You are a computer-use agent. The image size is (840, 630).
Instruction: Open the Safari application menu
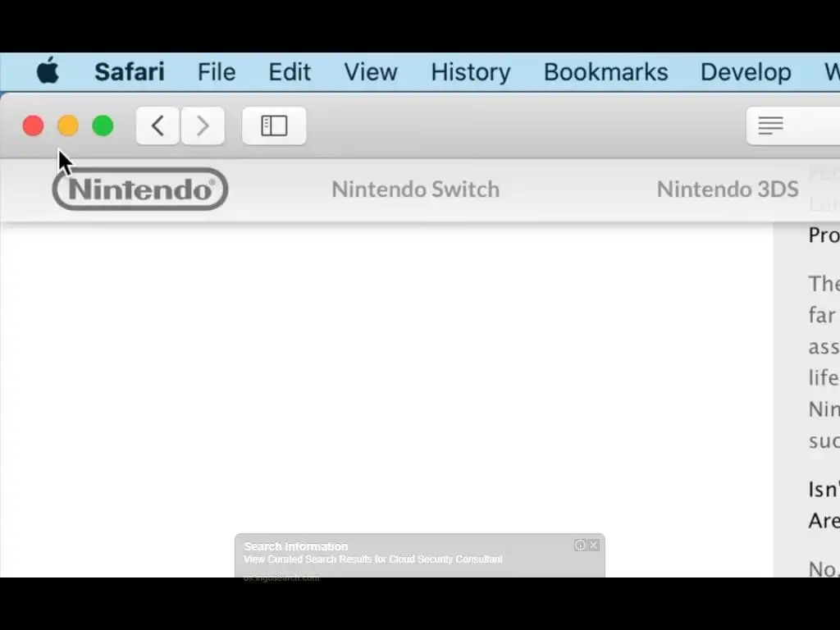[129, 72]
